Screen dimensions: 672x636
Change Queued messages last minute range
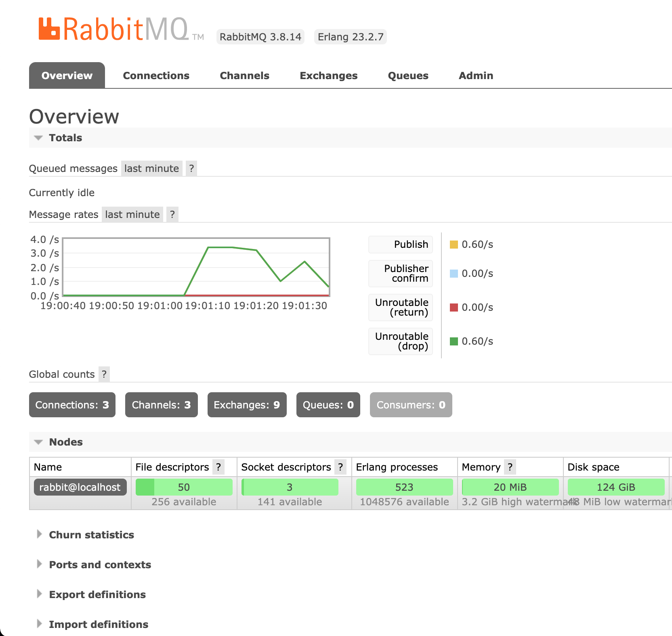coord(151,168)
